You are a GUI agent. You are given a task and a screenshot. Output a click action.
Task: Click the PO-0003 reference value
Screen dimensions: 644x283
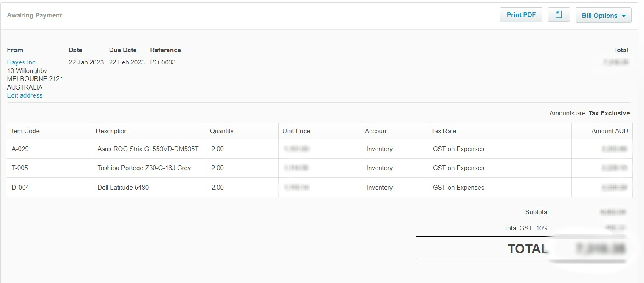163,62
